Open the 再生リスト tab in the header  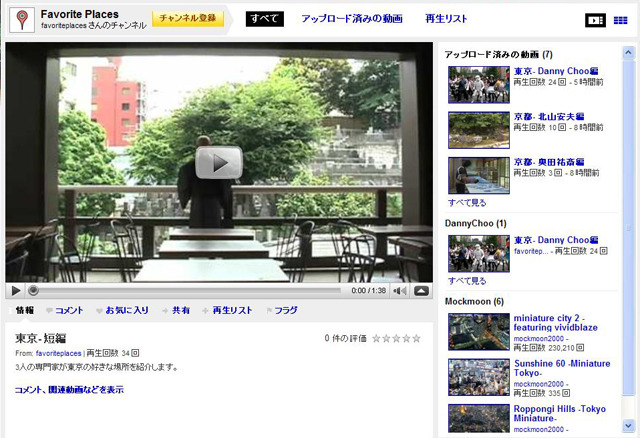pos(446,19)
